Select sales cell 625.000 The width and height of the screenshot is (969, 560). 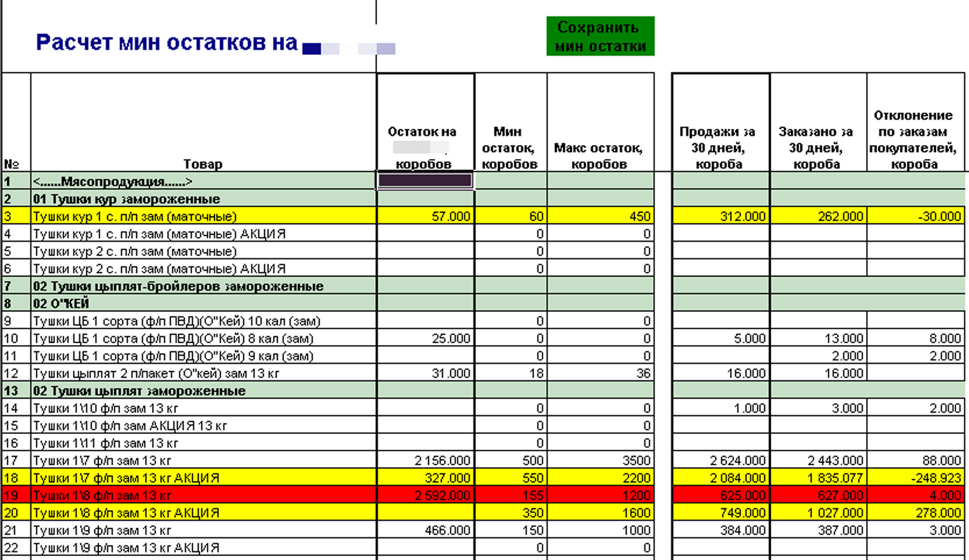[721, 495]
